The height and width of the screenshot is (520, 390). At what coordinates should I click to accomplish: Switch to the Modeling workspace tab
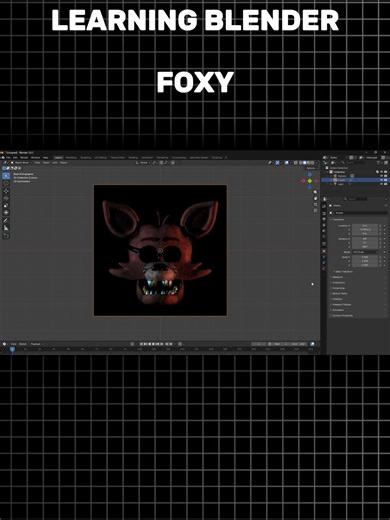coord(71,157)
